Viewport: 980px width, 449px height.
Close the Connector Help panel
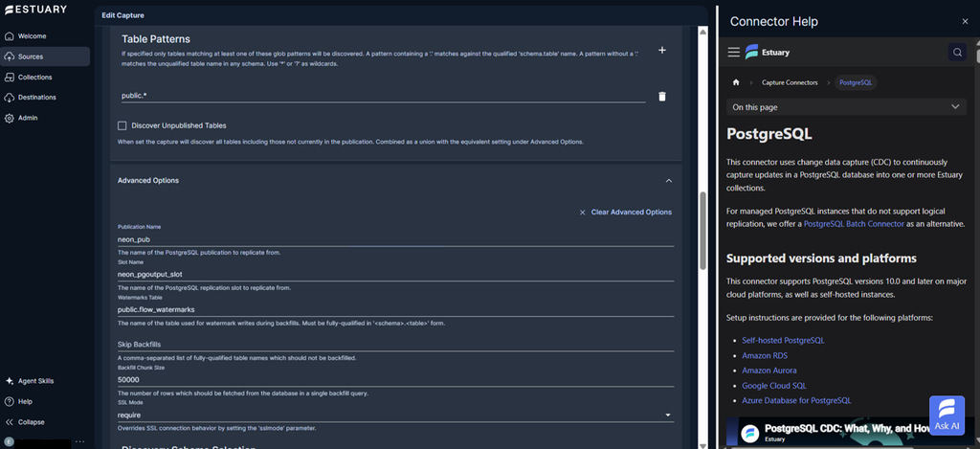(x=965, y=22)
